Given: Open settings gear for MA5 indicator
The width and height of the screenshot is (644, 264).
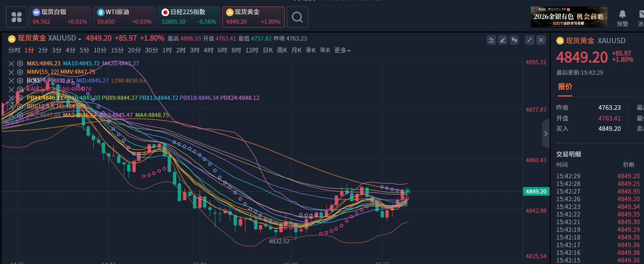Looking at the screenshot, I should click(20, 64).
